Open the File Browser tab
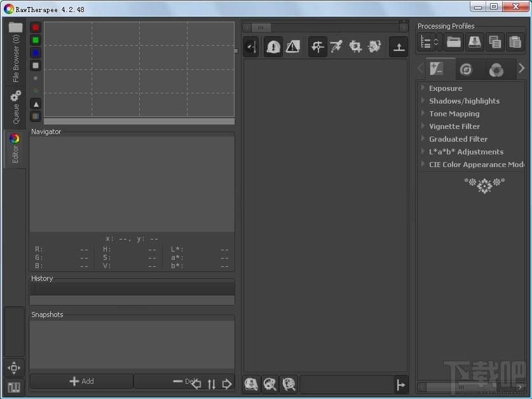This screenshot has height=399, width=532. (15, 52)
